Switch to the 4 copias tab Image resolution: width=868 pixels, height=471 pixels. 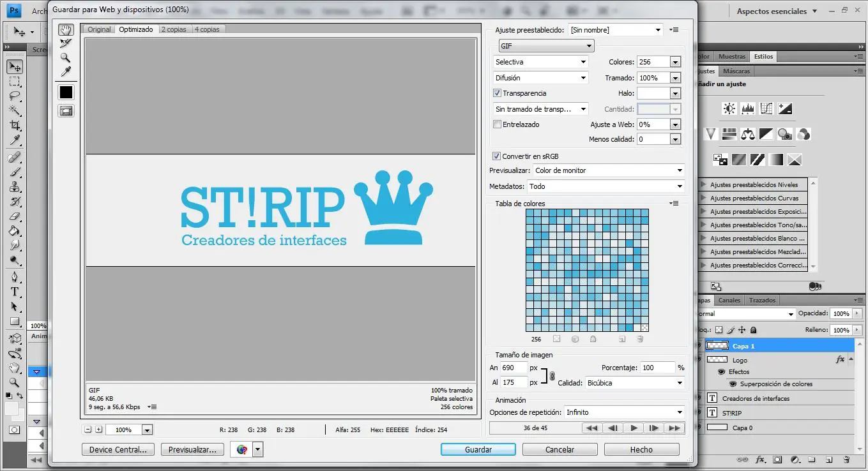(x=207, y=29)
